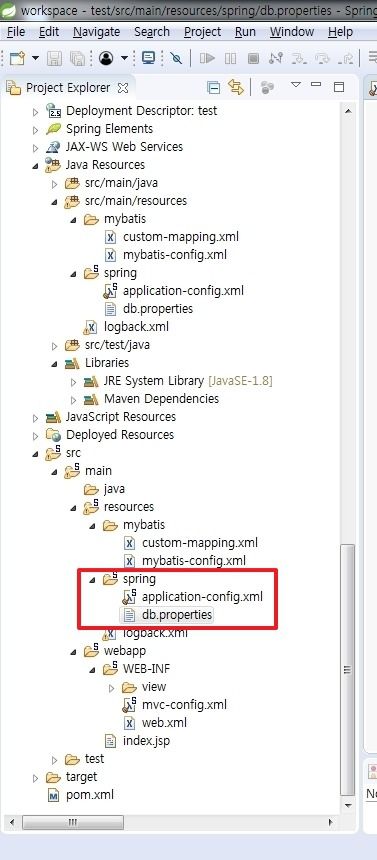Click the monitor console toolbar icon

coord(148,58)
